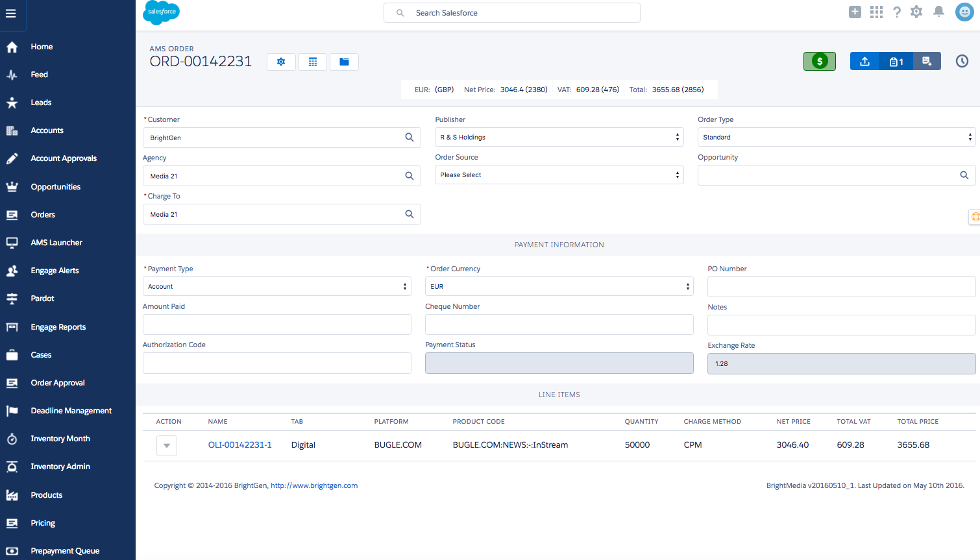The image size is (980, 560).
Task: Open Accounts in sidebar
Action: coord(47,130)
